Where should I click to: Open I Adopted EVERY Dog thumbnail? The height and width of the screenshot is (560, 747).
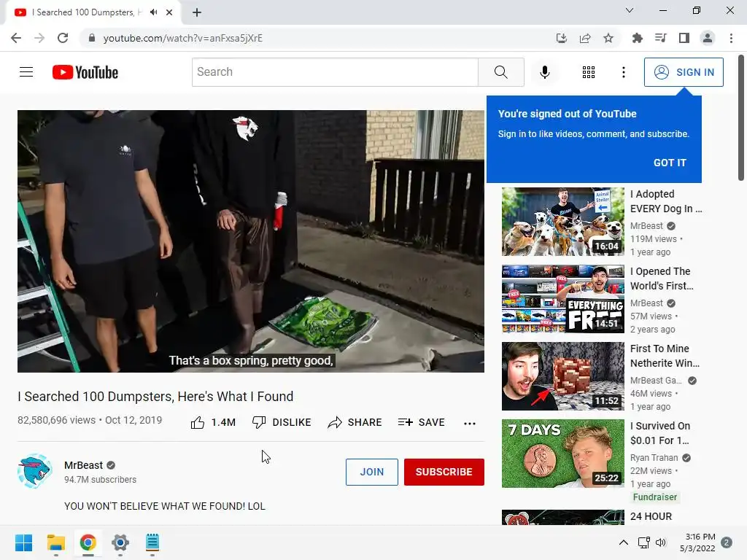562,222
